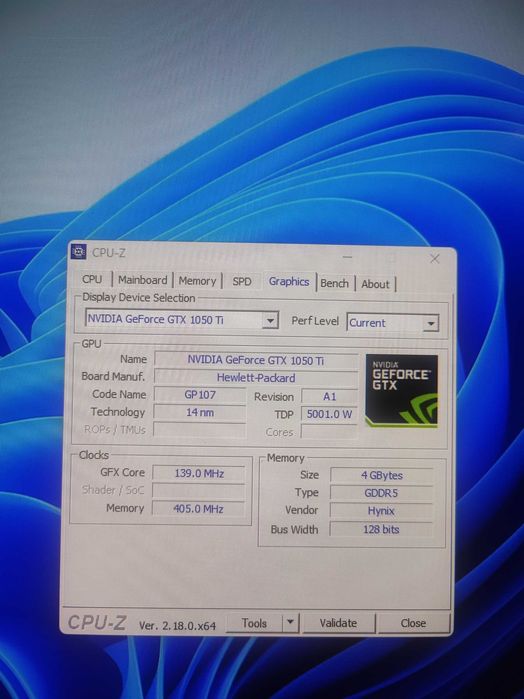Open the Bench tab
524x699 pixels.
[334, 284]
